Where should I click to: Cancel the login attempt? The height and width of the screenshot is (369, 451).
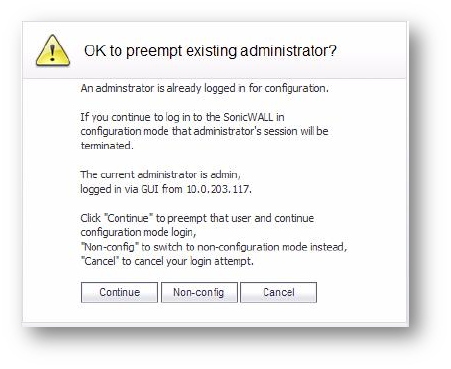click(x=279, y=292)
